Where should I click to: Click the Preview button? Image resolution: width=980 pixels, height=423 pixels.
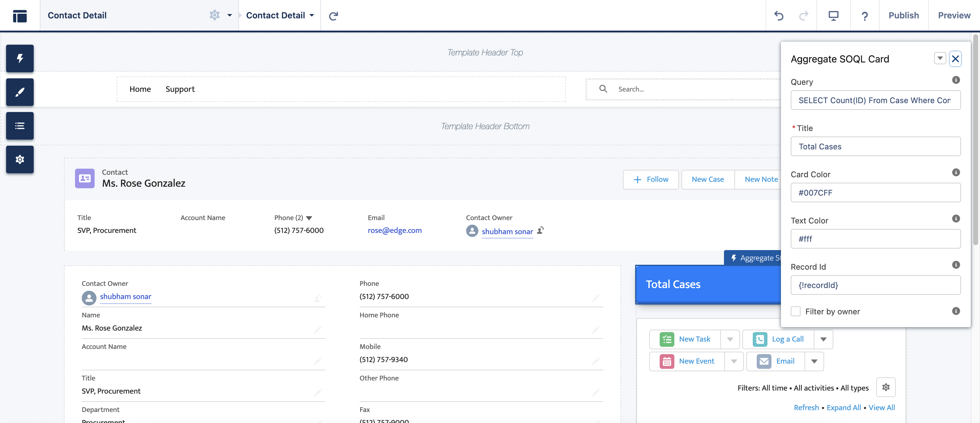954,16
